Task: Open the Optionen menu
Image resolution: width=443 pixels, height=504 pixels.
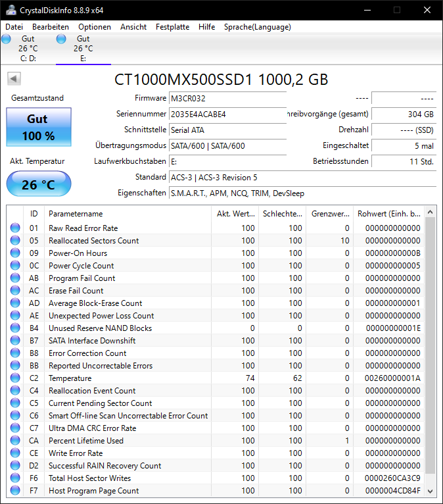Action: click(x=95, y=27)
